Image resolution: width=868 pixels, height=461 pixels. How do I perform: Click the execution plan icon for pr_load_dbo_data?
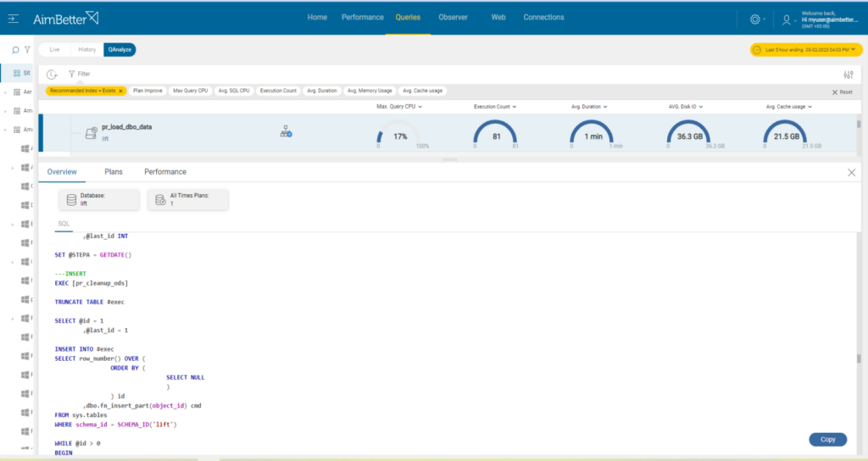(x=286, y=131)
